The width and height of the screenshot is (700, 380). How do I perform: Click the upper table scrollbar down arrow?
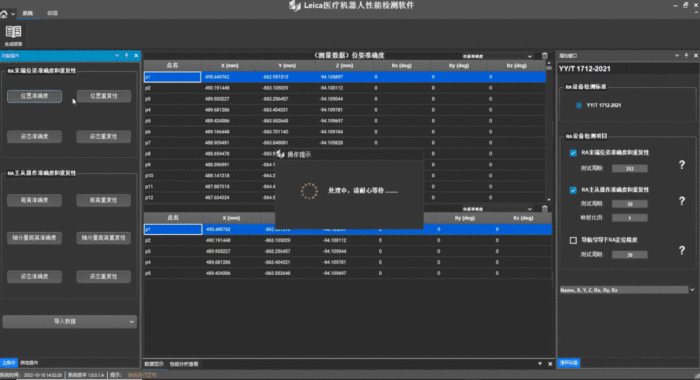click(549, 200)
